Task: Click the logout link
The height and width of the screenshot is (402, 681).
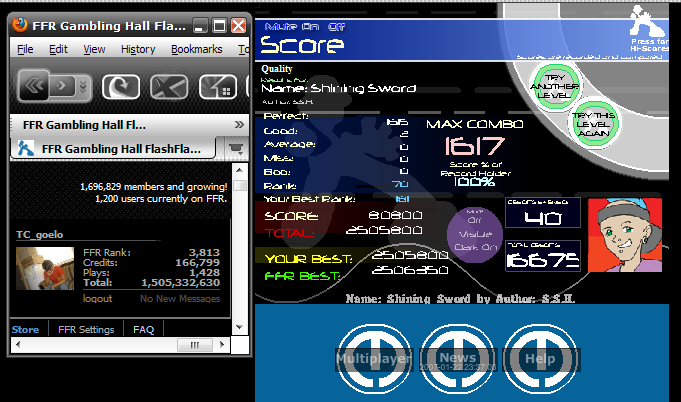Action: [x=97, y=299]
